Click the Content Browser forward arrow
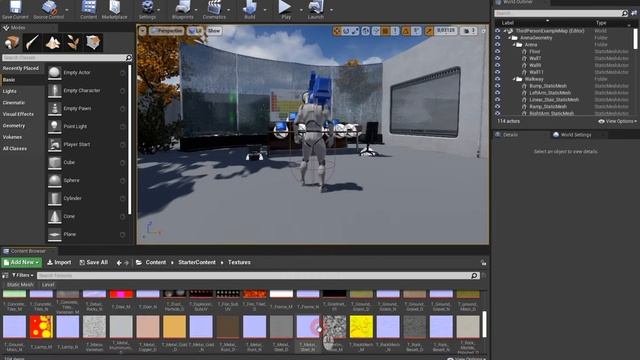640x360 pixels. [x=127, y=263]
